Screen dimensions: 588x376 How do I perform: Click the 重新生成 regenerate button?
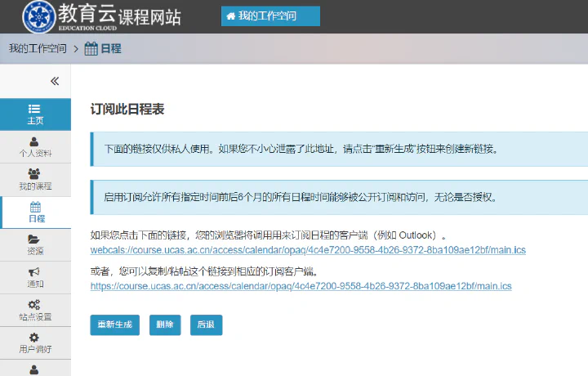pos(115,325)
